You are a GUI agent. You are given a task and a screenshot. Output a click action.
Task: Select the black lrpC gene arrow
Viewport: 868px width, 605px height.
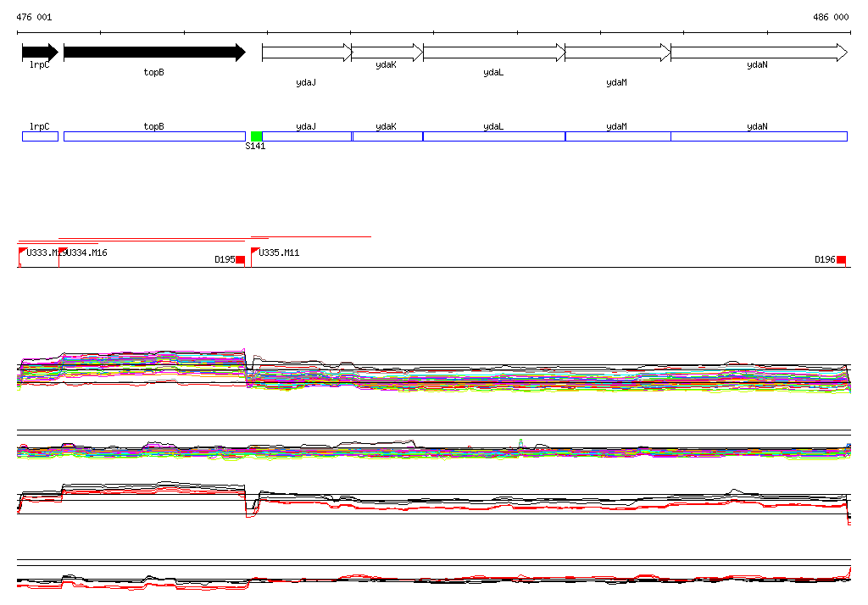point(40,53)
